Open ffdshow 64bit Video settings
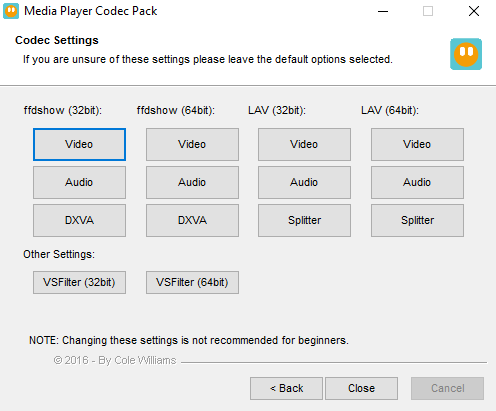Image resolution: width=496 pixels, height=411 pixels. tap(192, 144)
